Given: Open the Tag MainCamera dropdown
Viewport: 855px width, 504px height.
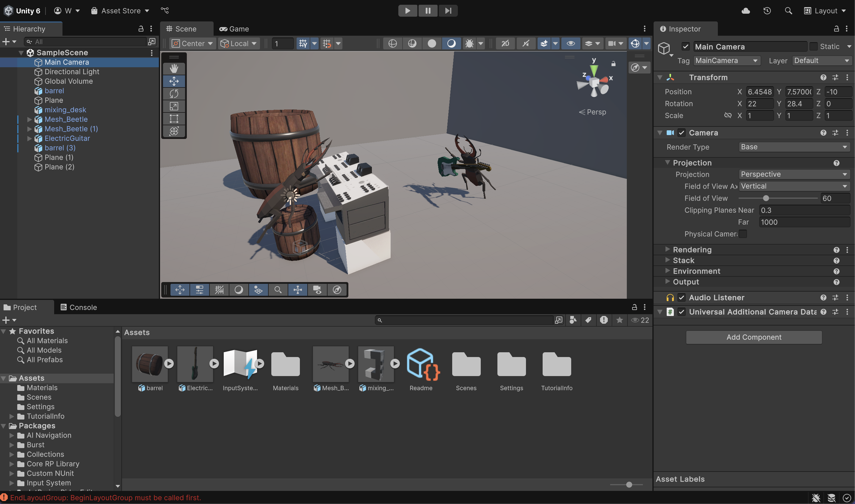Looking at the screenshot, I should [727, 61].
